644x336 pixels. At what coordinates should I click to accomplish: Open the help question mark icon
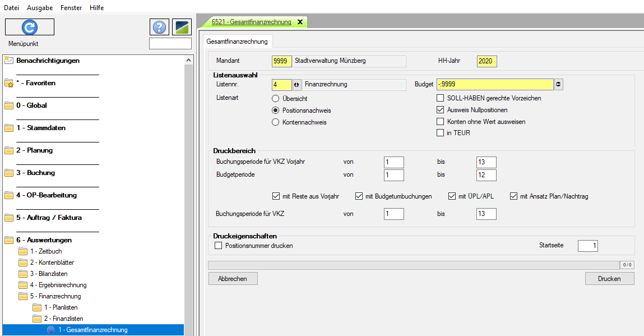coord(159,27)
